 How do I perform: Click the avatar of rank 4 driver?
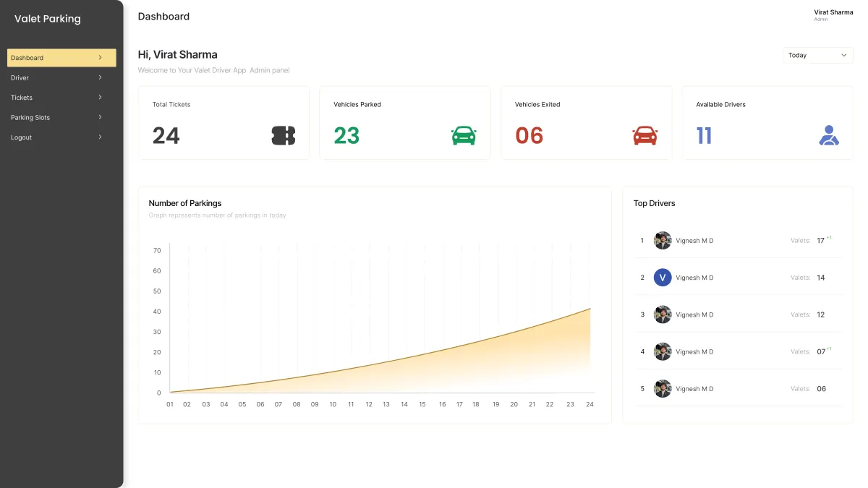[x=663, y=351]
